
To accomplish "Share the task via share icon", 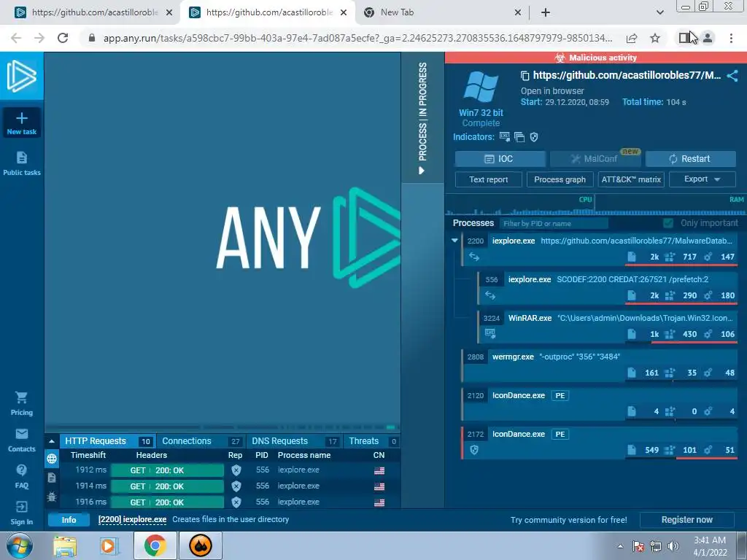I will (732, 76).
